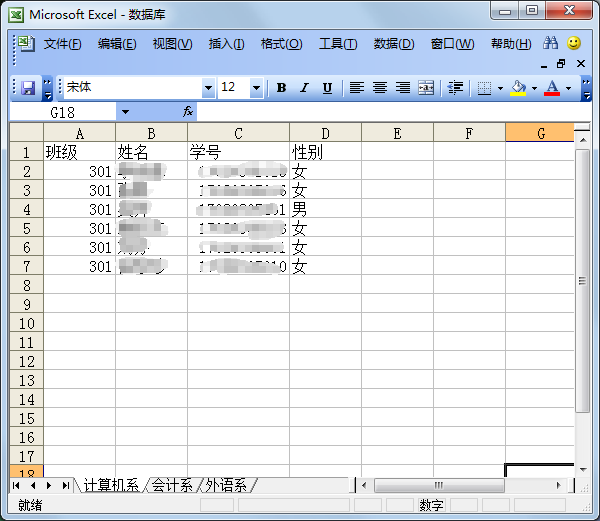Click the merge and center icon

[426, 88]
